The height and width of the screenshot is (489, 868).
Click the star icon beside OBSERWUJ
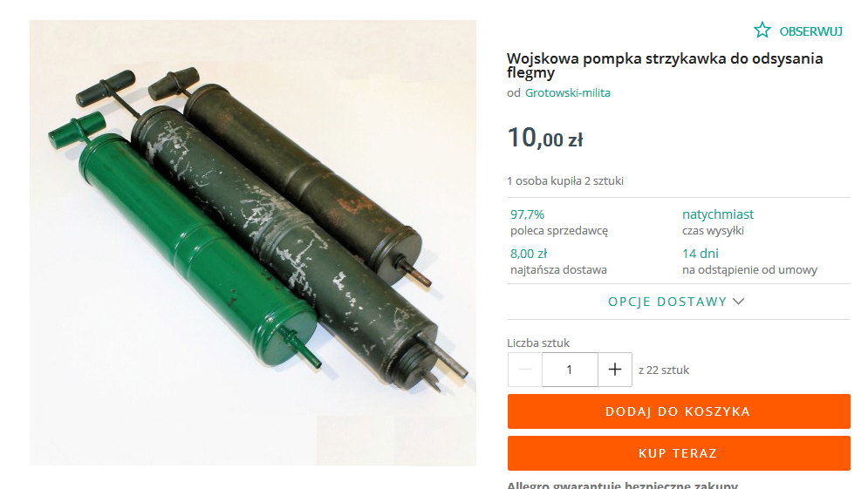coord(762,31)
